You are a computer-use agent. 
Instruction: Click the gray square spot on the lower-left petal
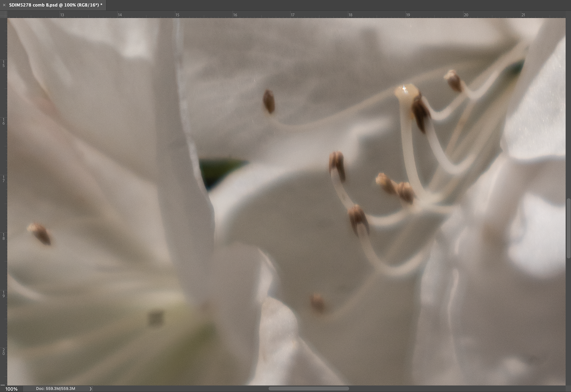pos(156,318)
